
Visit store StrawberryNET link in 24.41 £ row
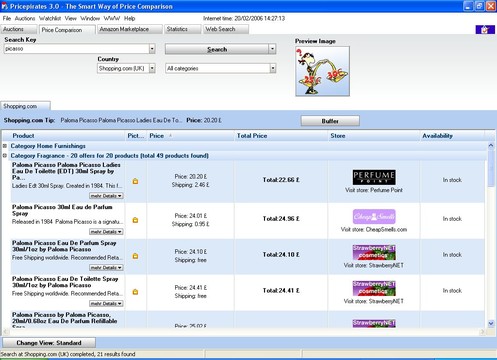[x=374, y=301]
